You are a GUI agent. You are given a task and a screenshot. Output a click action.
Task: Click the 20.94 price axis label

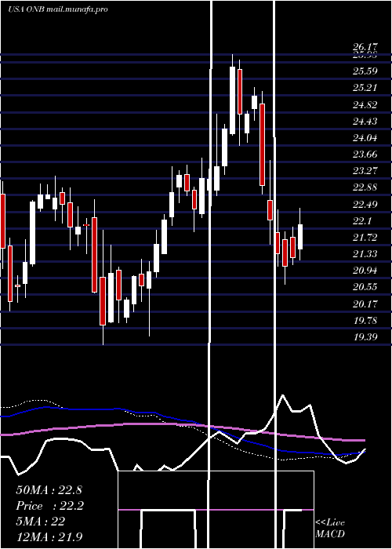coord(365,271)
